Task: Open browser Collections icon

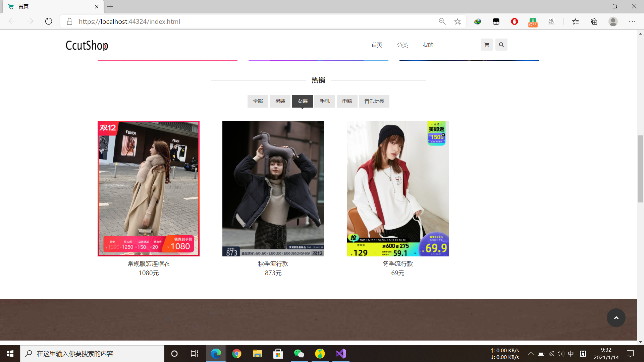Action: [x=594, y=21]
